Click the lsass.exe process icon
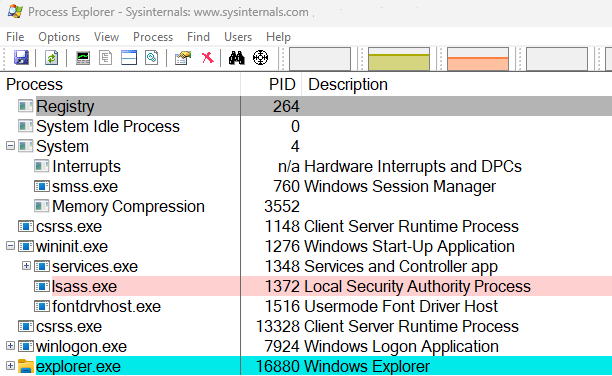612x376 pixels. 41,286
